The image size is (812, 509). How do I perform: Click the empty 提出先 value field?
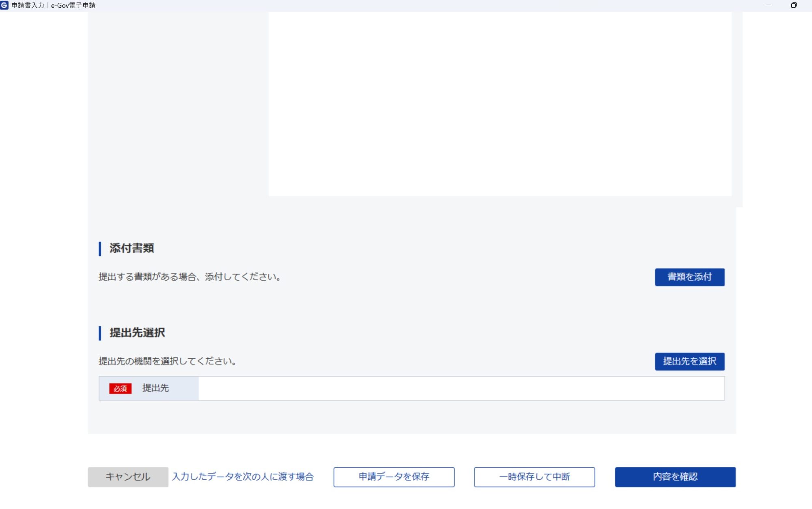coord(461,388)
